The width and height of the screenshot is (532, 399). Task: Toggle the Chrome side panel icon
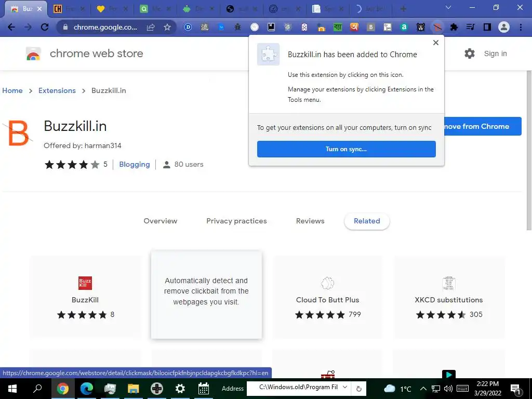click(x=487, y=27)
